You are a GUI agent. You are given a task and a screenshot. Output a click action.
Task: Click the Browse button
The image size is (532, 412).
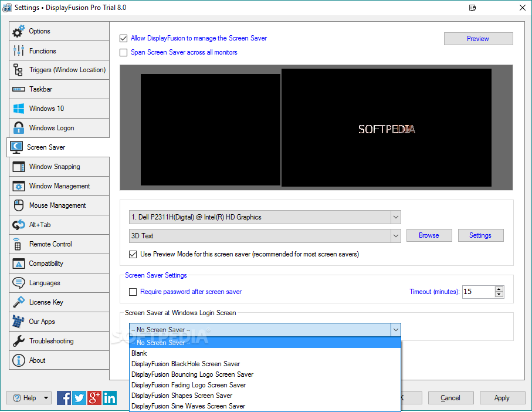(429, 235)
